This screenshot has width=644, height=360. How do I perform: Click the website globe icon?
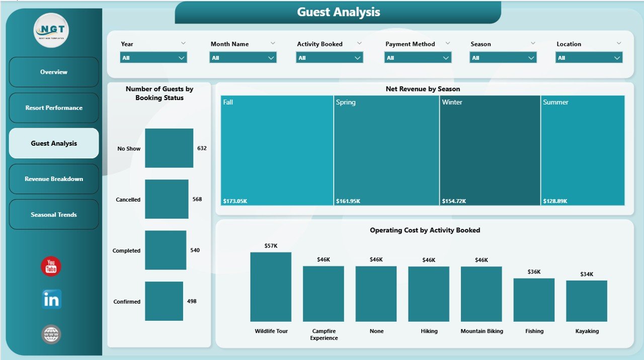tap(51, 334)
